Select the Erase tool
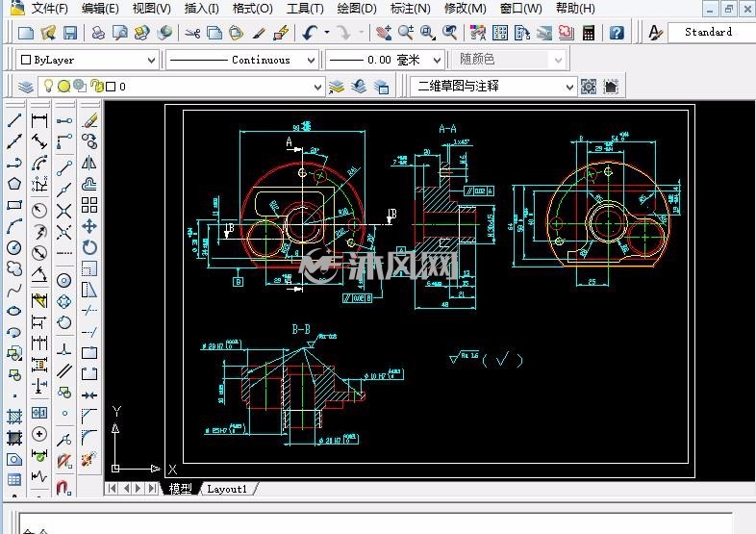The image size is (756, 534). coord(89,119)
